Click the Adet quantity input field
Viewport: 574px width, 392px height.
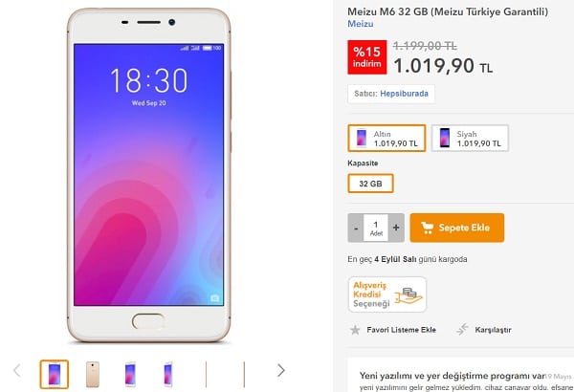click(376, 228)
